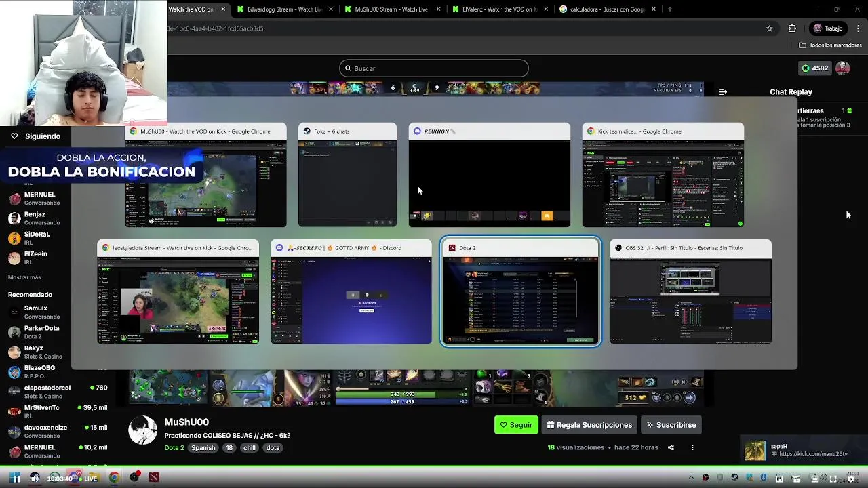
Task: Open Benjaz channel in sidebar
Action: (35, 218)
